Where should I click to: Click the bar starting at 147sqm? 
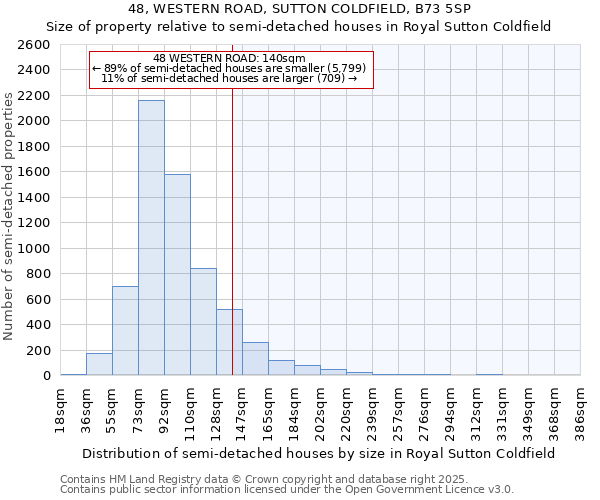click(x=255, y=359)
